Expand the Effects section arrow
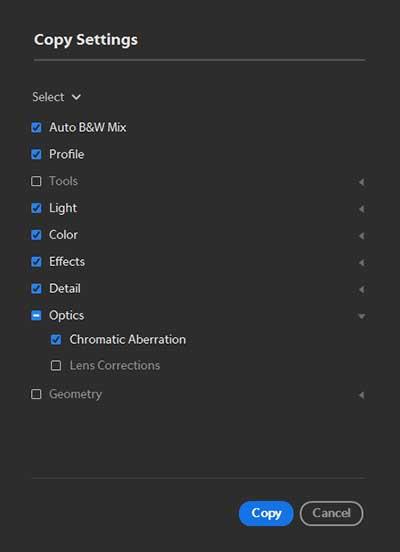This screenshot has width=400, height=552. pyautogui.click(x=361, y=263)
